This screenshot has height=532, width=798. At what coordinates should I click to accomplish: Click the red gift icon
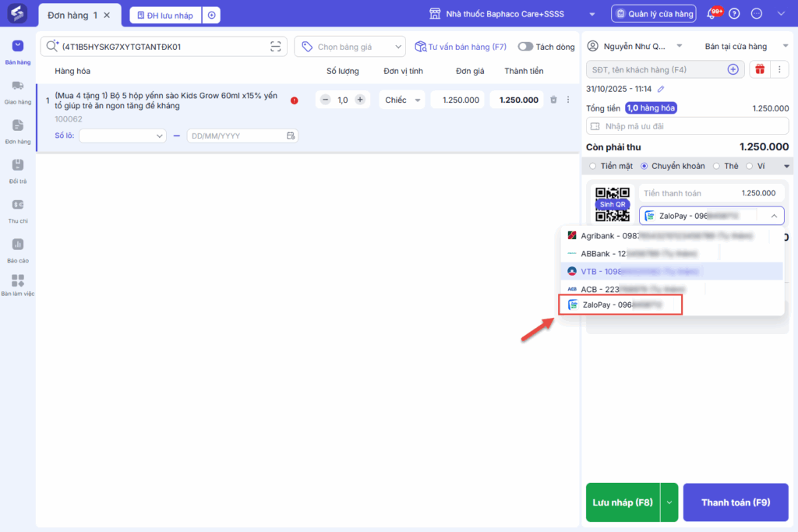tap(760, 69)
